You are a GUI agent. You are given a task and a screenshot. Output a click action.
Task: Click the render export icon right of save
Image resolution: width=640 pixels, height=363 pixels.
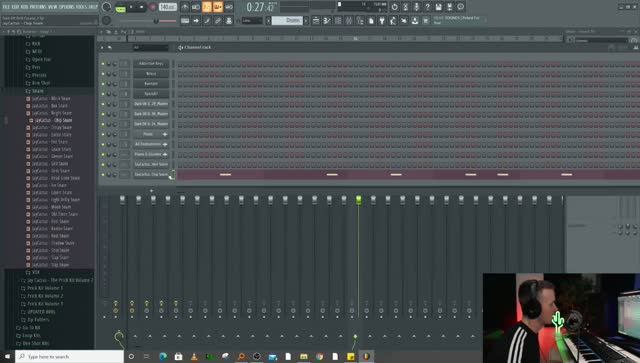tap(449, 7)
